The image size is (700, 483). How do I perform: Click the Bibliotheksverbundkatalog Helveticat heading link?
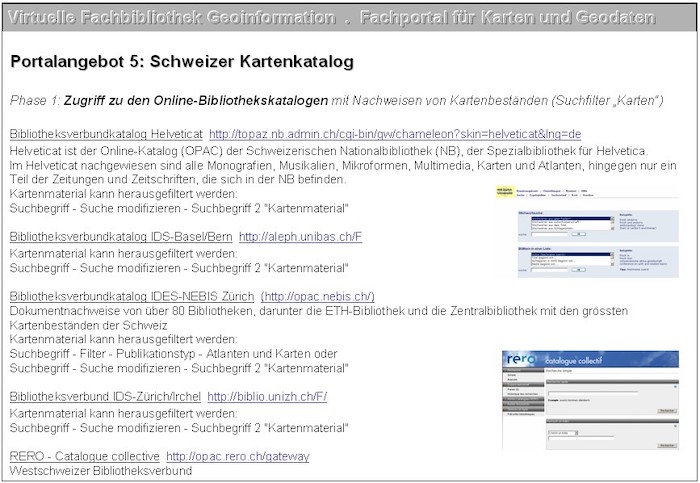106,134
